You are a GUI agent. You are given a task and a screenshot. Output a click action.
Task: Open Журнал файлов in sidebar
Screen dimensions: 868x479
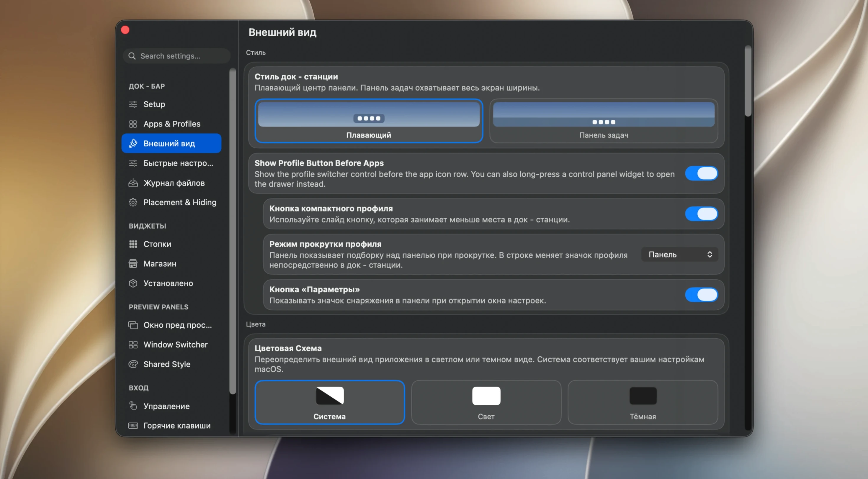[x=171, y=183]
